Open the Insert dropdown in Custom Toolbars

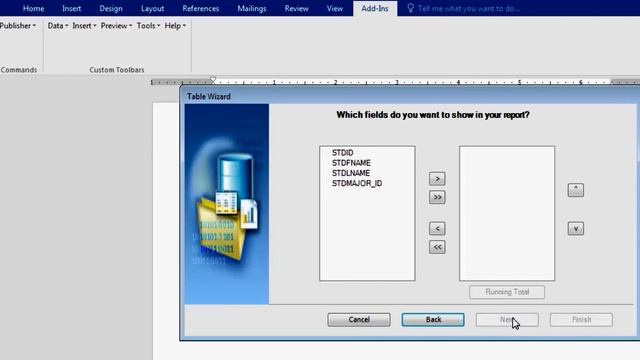84,26
